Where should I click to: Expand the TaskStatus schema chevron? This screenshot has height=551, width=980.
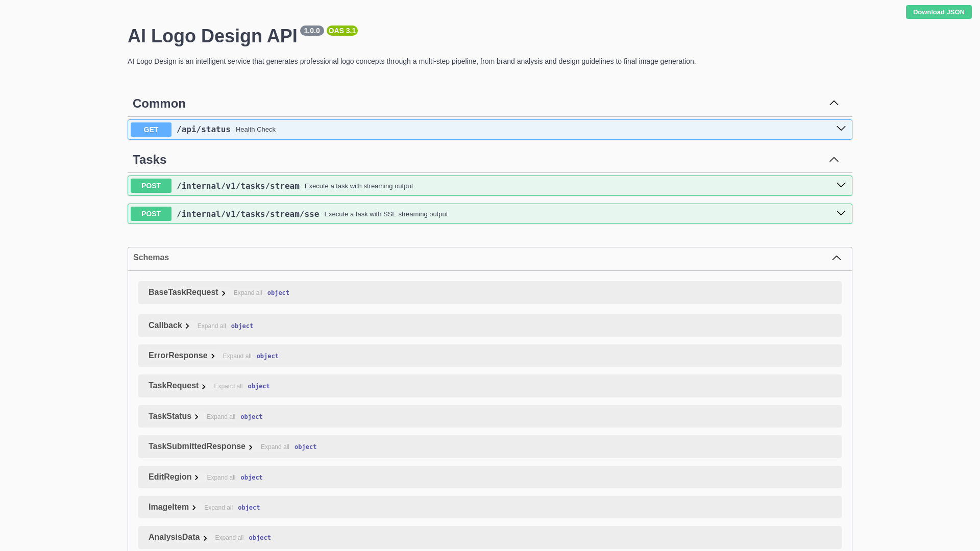tap(197, 417)
